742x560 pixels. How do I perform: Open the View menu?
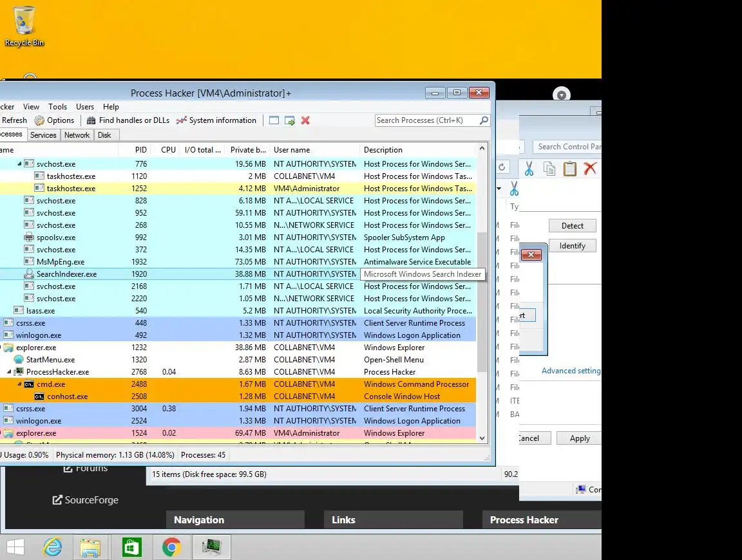pos(31,107)
